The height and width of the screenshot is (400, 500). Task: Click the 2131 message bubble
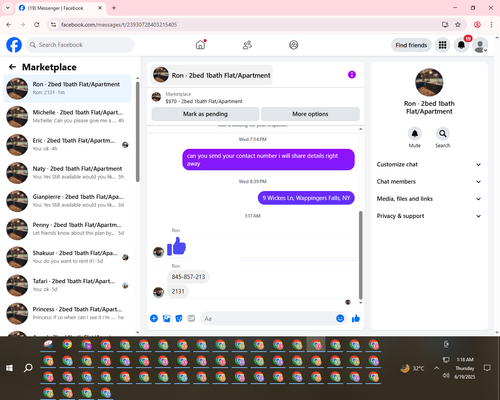[x=178, y=291]
